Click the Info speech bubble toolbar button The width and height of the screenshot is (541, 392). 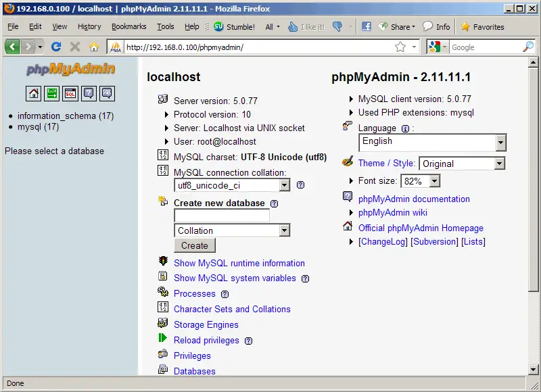click(436, 26)
